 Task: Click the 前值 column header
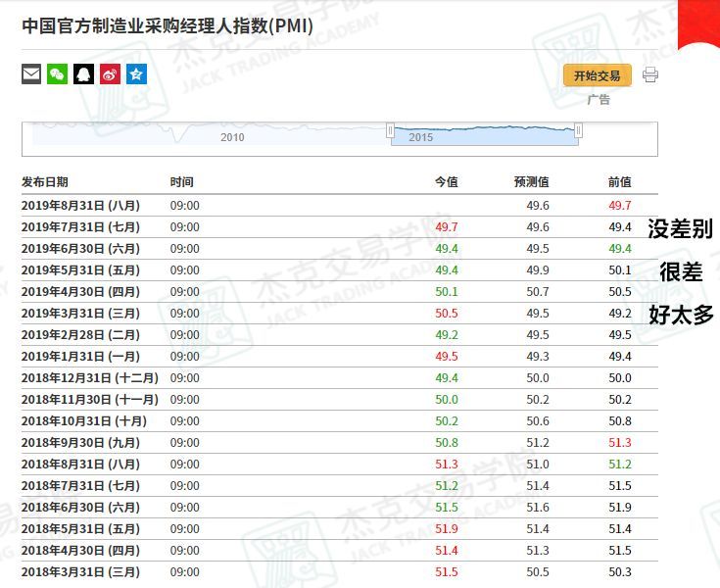pyautogui.click(x=620, y=182)
